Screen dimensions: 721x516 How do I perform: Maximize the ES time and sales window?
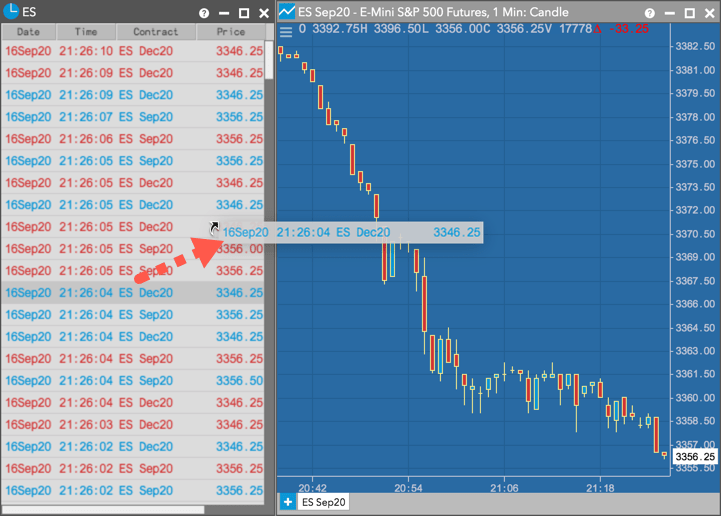coord(244,13)
